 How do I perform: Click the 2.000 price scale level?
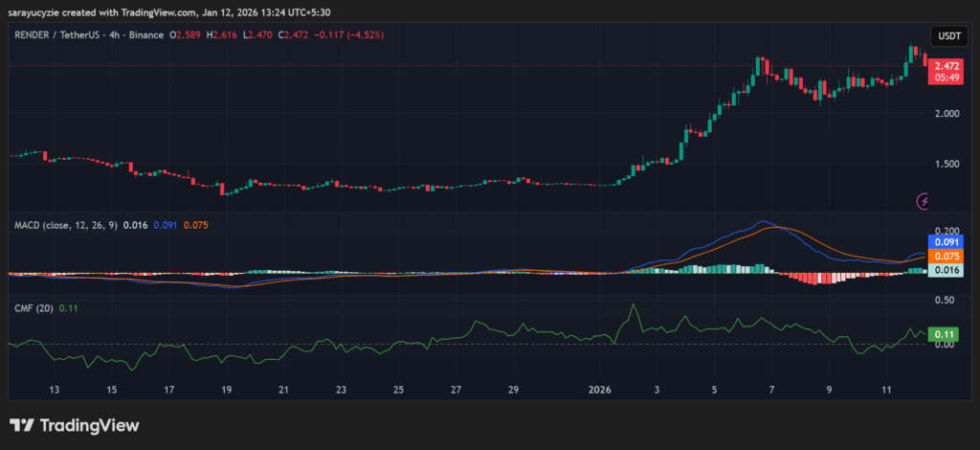pyautogui.click(x=946, y=113)
